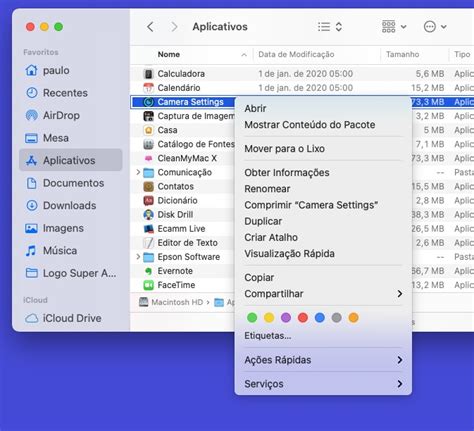
Task: Sort by the Tipo column header
Action: click(x=462, y=54)
